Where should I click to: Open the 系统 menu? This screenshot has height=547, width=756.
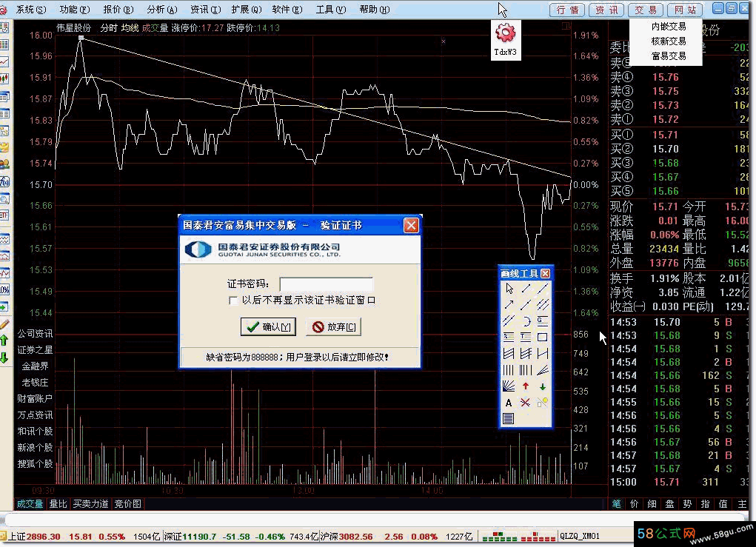[31, 9]
